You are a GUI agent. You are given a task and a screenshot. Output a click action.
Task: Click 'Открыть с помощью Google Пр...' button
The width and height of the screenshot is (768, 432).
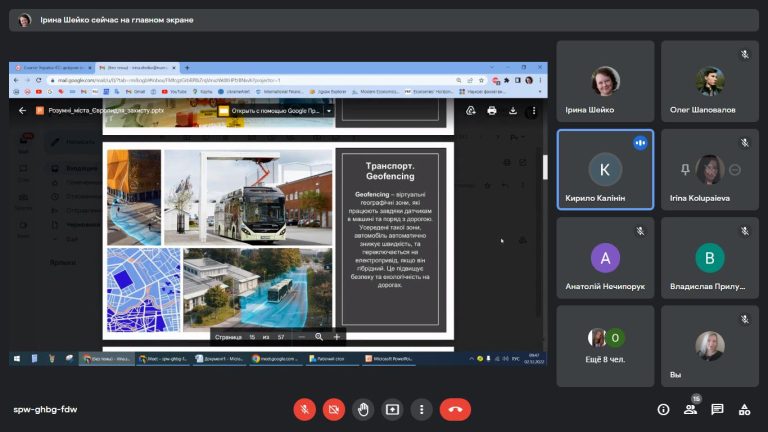[270, 111]
